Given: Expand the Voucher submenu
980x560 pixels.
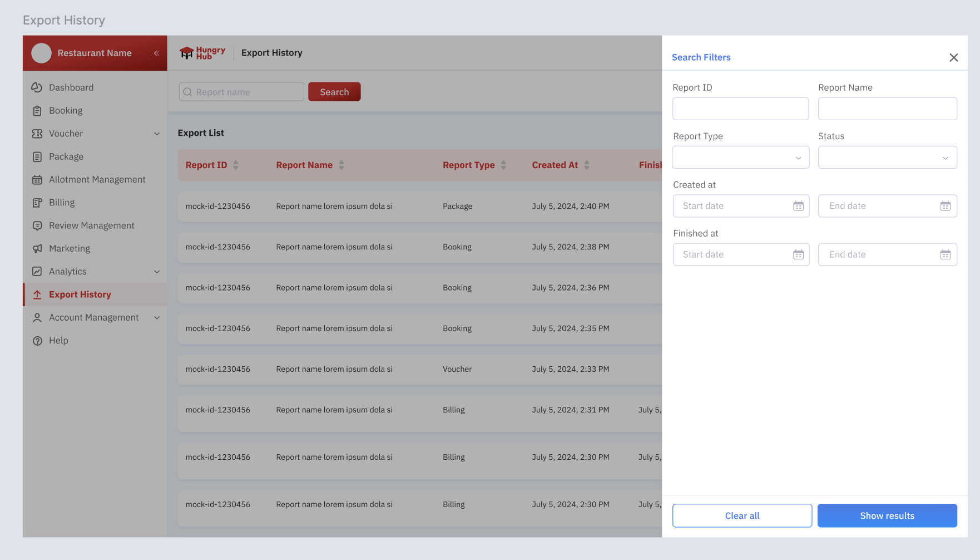Looking at the screenshot, I should point(157,134).
